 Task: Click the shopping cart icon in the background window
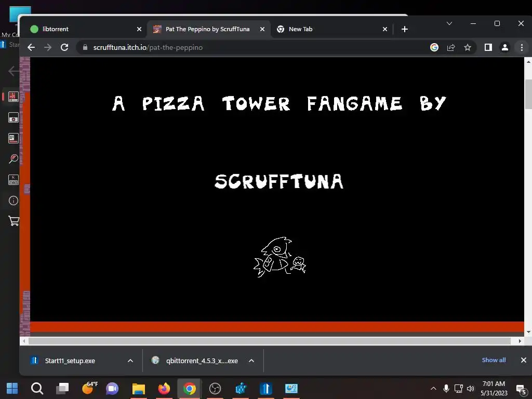click(x=14, y=221)
